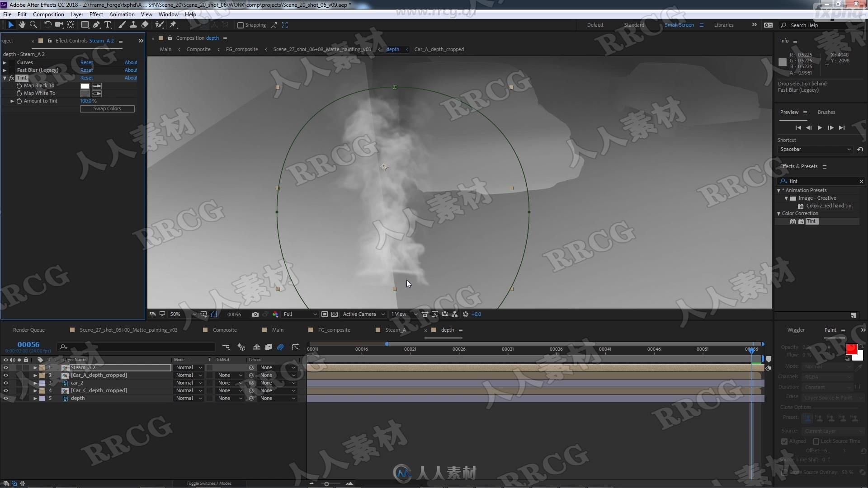Expand the Amount to Tint property
This screenshot has height=488, width=868.
click(12, 101)
